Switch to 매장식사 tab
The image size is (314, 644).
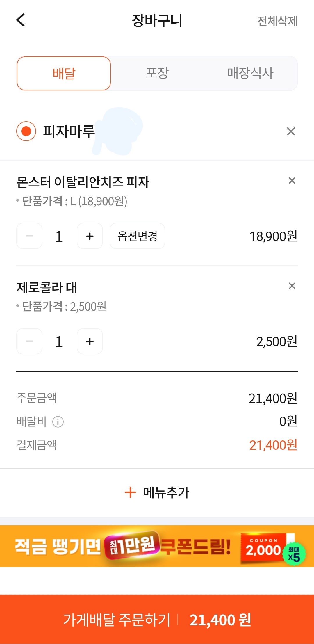point(250,74)
